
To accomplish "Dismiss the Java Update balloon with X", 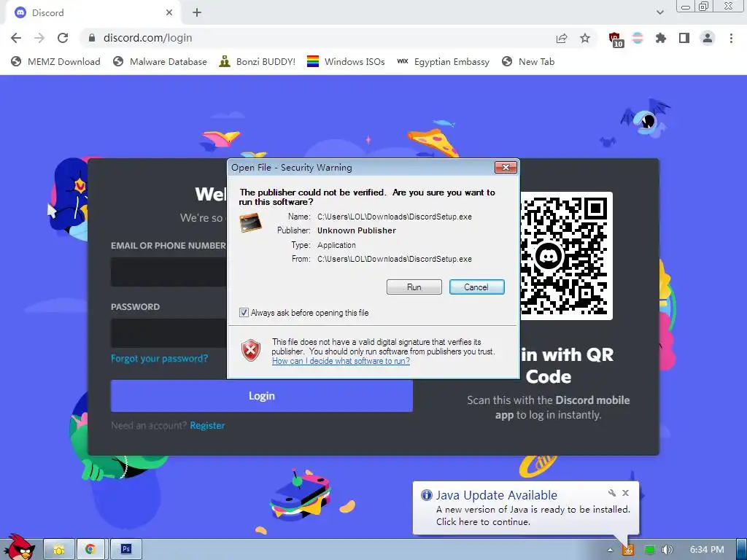I will pyautogui.click(x=625, y=493).
